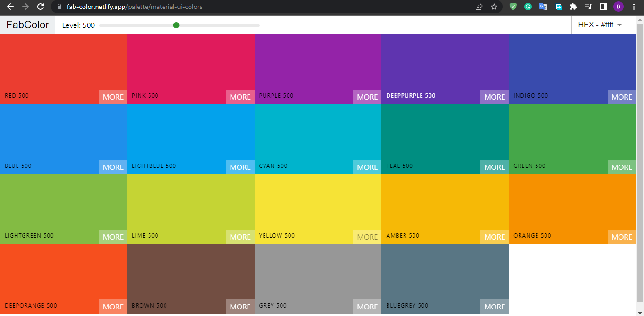Open the Google Translate extension
Viewport: 644px width, 316px height.
(543, 7)
